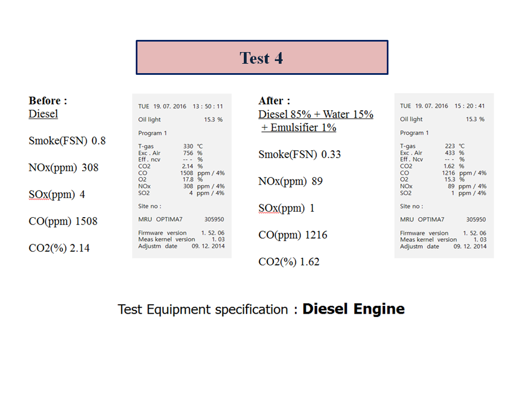Click the analyzer printout timestamped 15:20:41

click(443, 176)
